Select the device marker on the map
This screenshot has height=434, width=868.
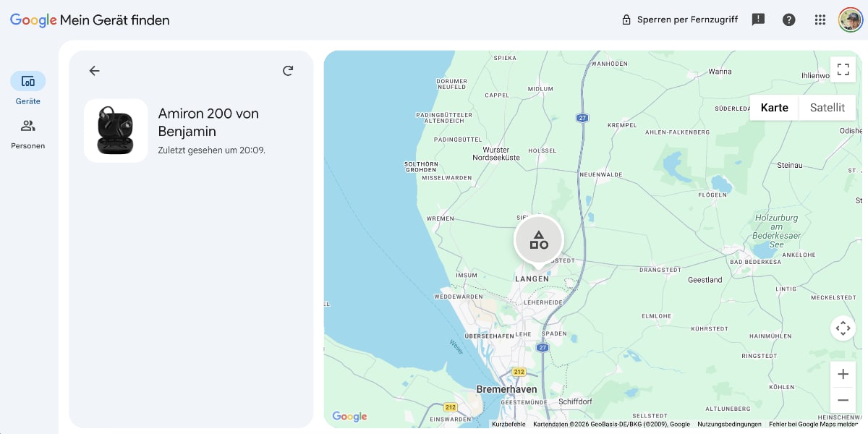coord(538,239)
